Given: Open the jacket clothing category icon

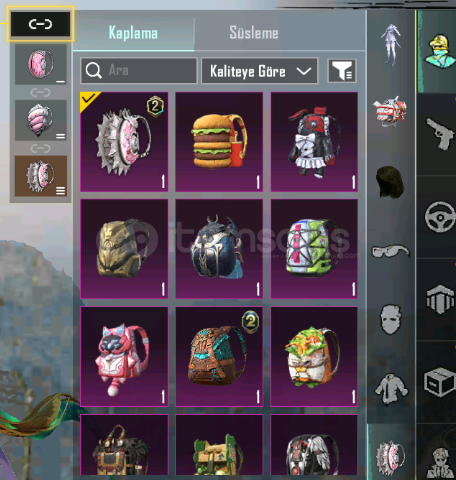Looking at the screenshot, I should pyautogui.click(x=391, y=388).
